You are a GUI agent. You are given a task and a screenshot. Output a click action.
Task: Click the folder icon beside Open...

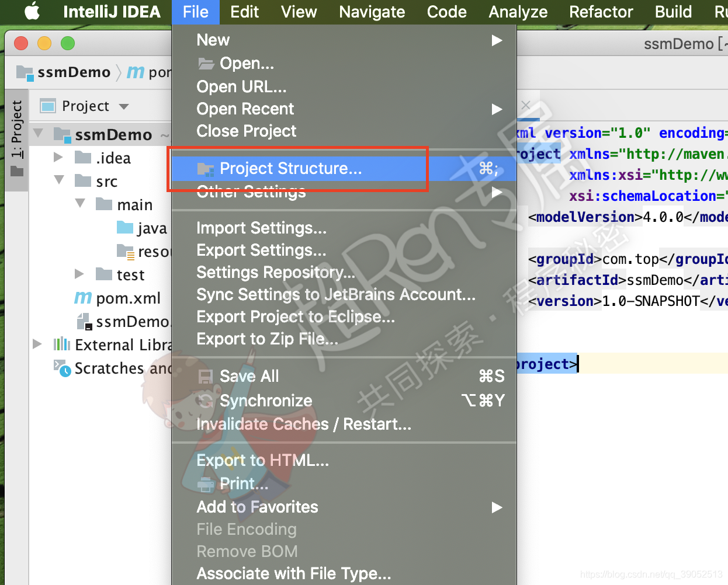pyautogui.click(x=206, y=63)
